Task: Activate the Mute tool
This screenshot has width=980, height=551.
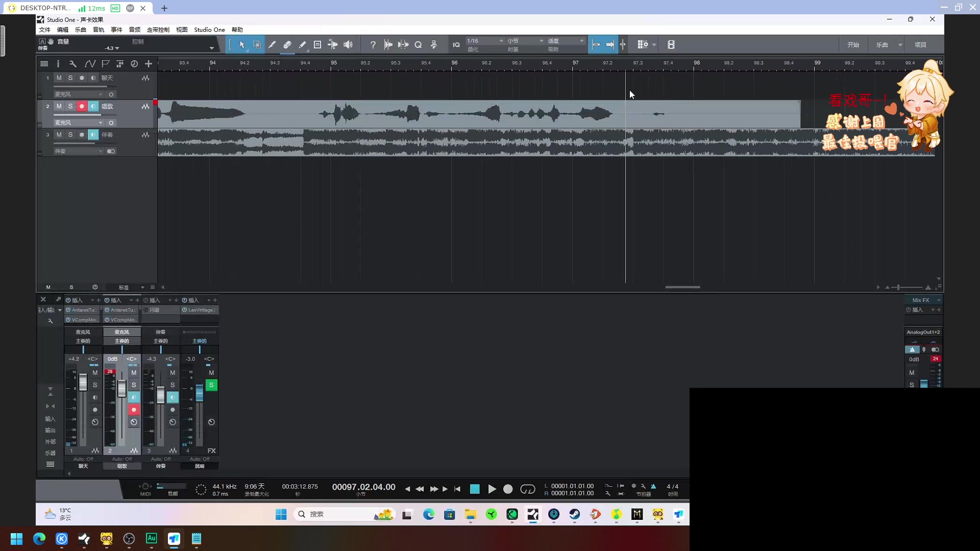Action: coord(317,45)
